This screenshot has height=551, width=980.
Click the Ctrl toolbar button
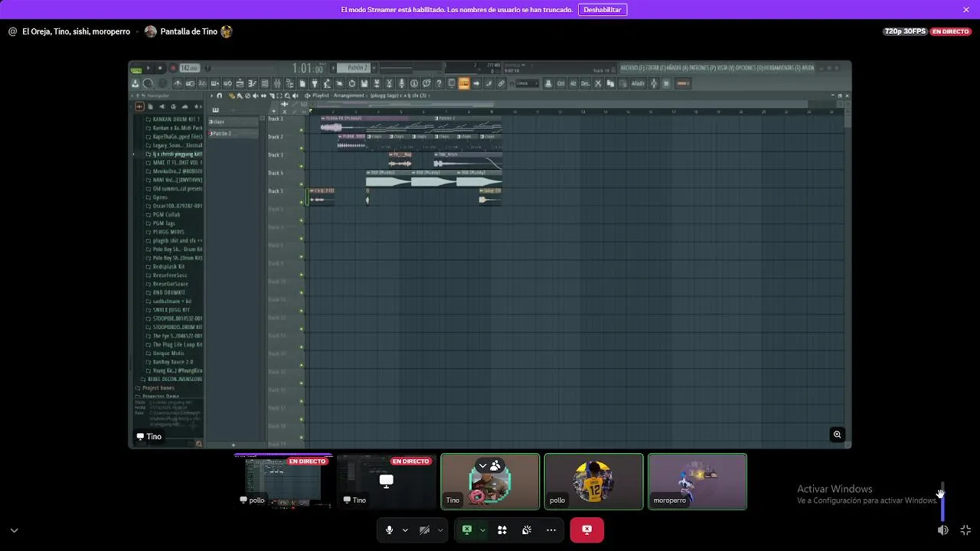[x=560, y=83]
